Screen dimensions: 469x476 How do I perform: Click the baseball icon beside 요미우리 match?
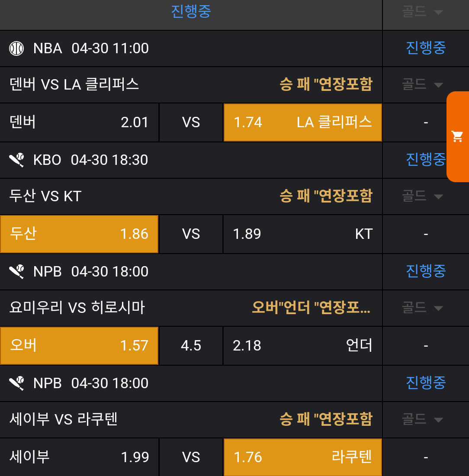[x=16, y=272]
